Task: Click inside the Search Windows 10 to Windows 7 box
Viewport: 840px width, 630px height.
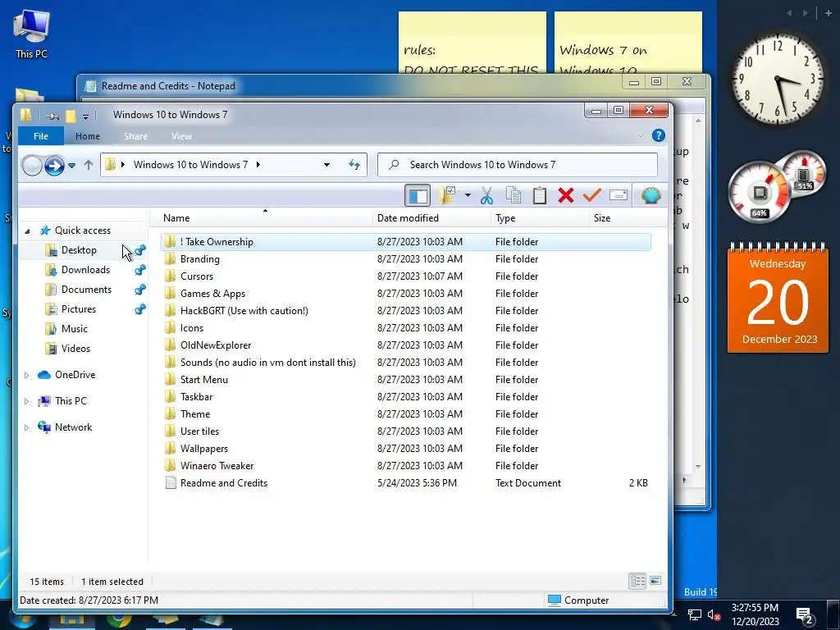Action: pos(518,164)
